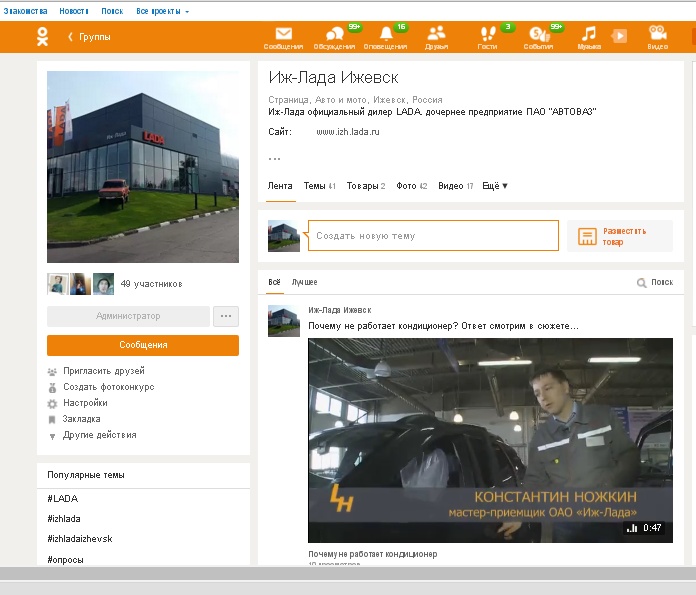Click the Иж-Лада Ижевск post author name

tap(340, 310)
